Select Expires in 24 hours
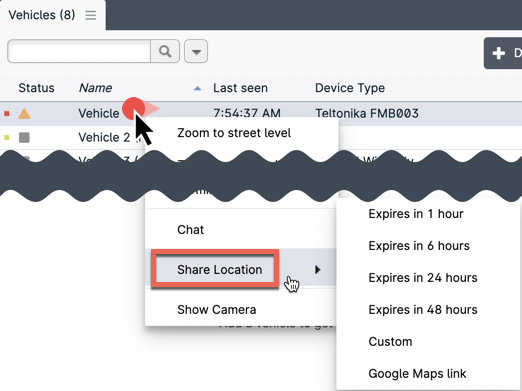Image resolution: width=522 pixels, height=391 pixels. (423, 278)
